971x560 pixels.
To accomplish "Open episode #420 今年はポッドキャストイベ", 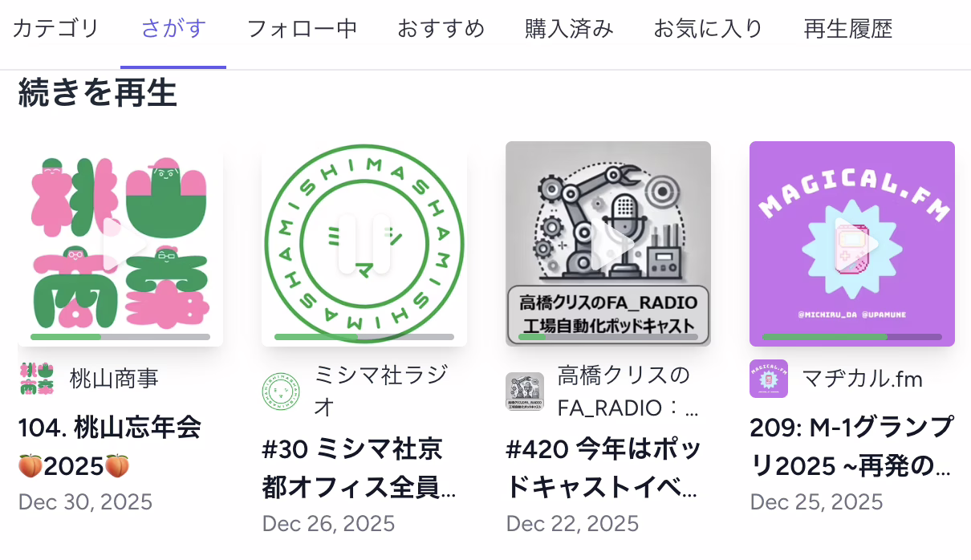I will tap(603, 467).
